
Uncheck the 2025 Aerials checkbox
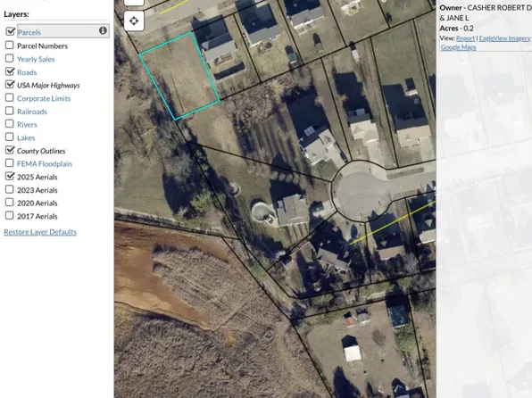point(10,176)
